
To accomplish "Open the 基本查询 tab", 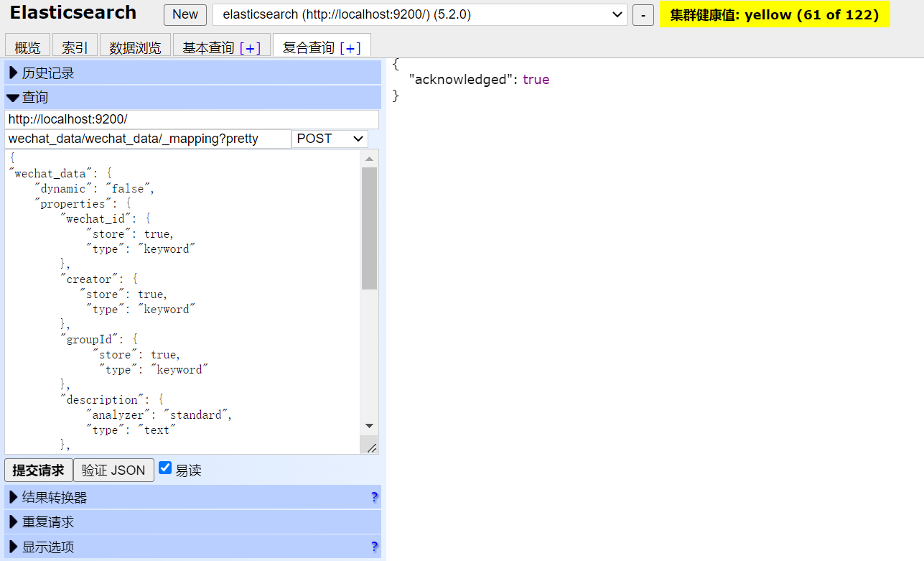I will click(208, 47).
